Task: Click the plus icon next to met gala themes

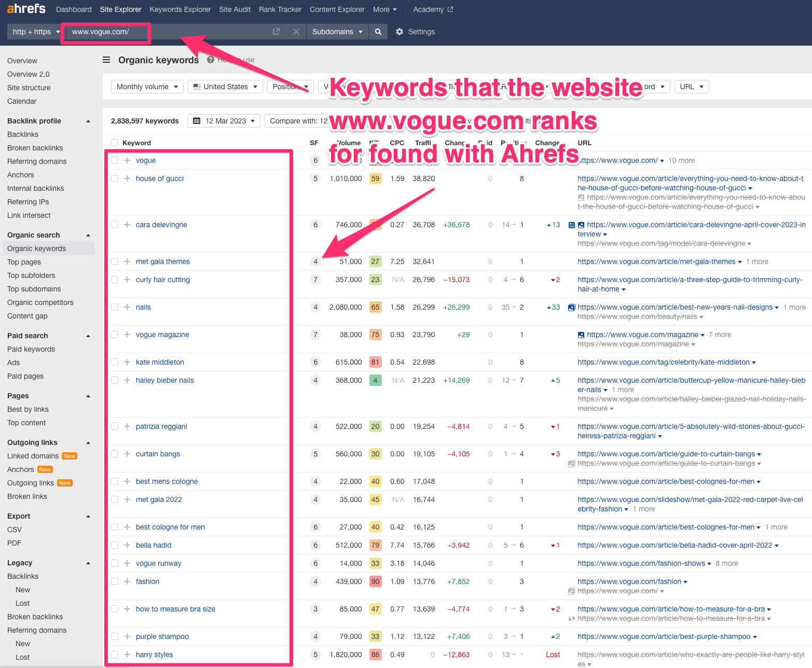Action: click(127, 261)
